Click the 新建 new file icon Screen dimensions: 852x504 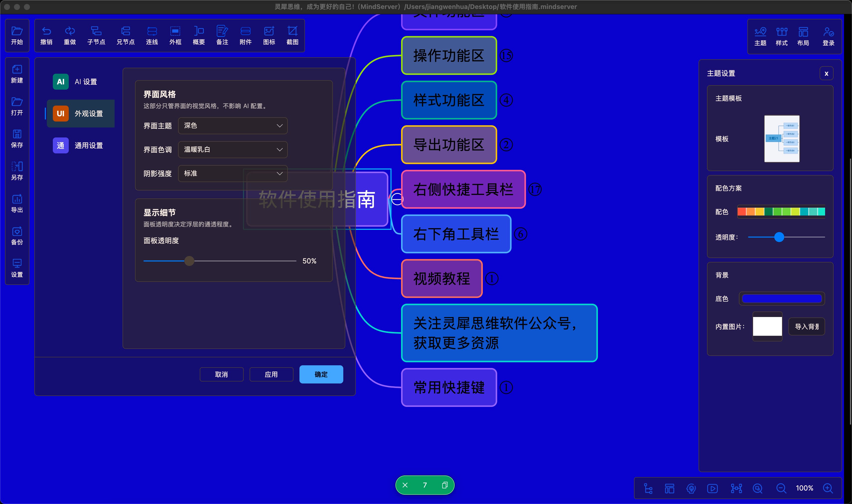17,70
